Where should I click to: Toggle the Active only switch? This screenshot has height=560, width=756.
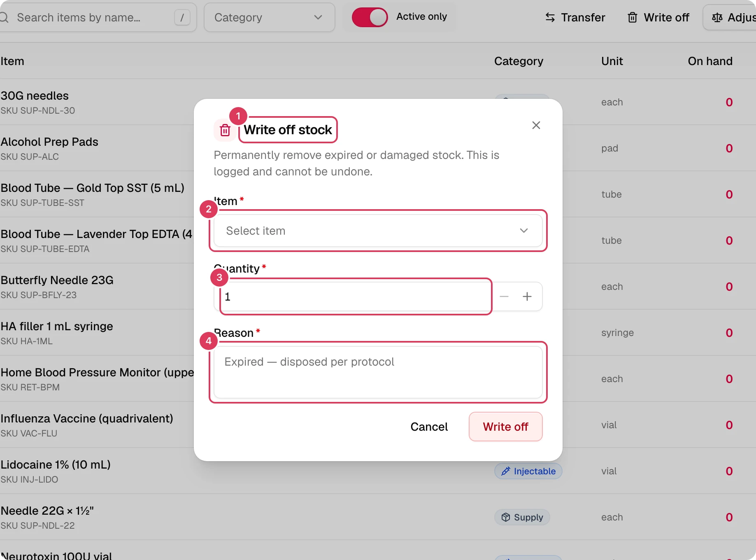(x=370, y=17)
